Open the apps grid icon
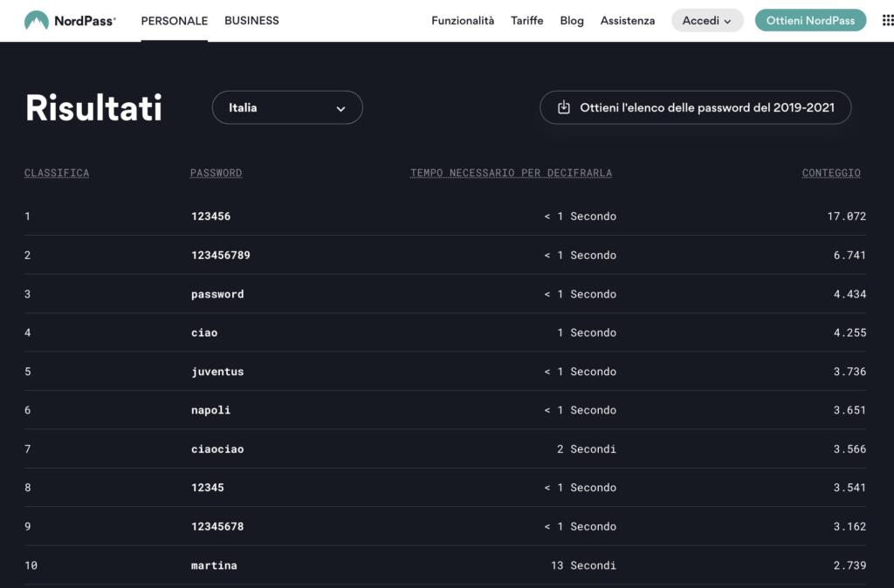The width and height of the screenshot is (894, 588). (x=888, y=21)
